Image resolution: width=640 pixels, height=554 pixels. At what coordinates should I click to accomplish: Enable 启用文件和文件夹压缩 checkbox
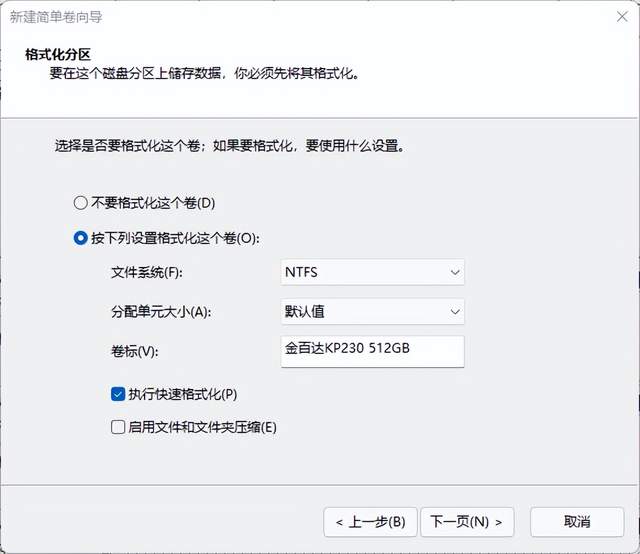coord(118,427)
